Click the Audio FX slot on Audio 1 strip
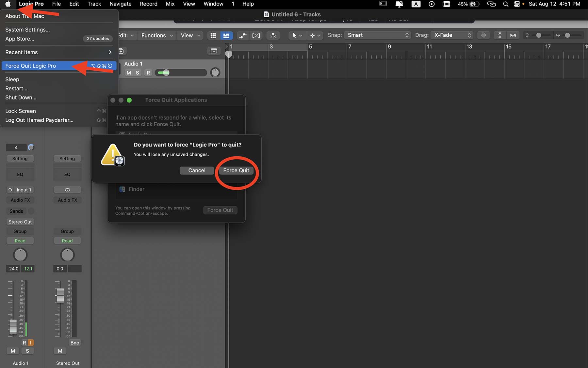This screenshot has height=368, width=588. (x=20, y=200)
